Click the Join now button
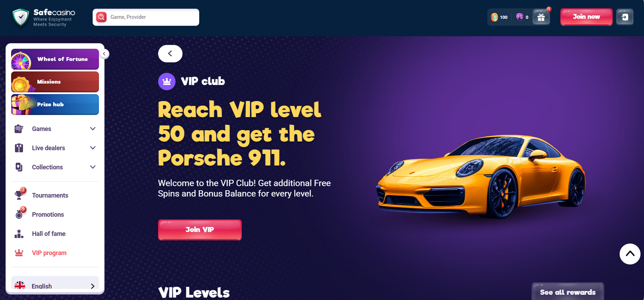Image resolution: width=644 pixels, height=300 pixels. coord(587,17)
